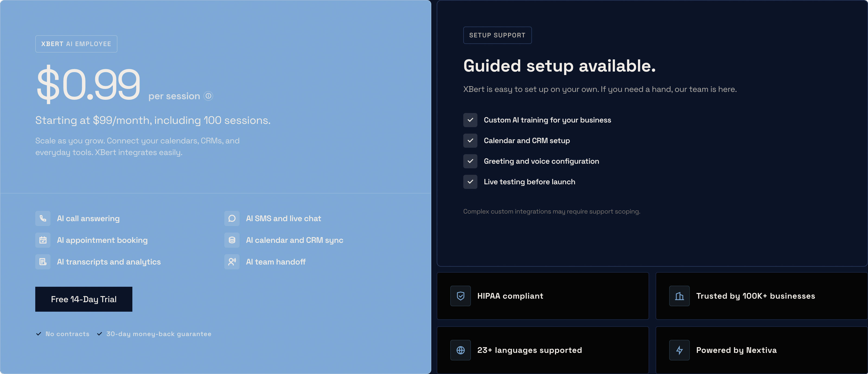The width and height of the screenshot is (868, 374).
Task: Click 'Live testing before launch' text
Action: (530, 182)
